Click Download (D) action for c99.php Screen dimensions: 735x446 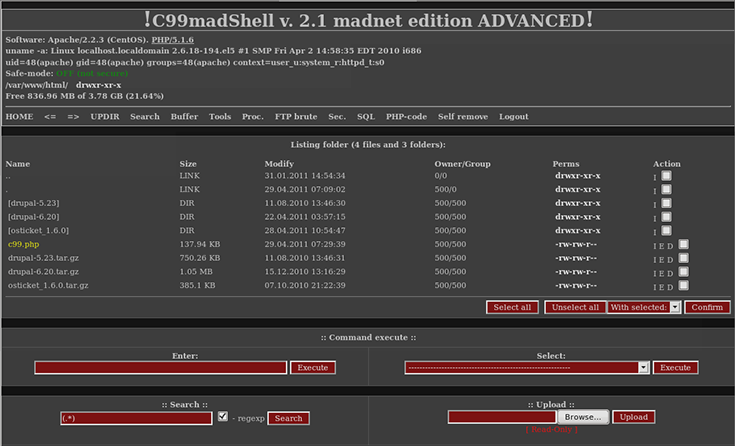(x=670, y=246)
